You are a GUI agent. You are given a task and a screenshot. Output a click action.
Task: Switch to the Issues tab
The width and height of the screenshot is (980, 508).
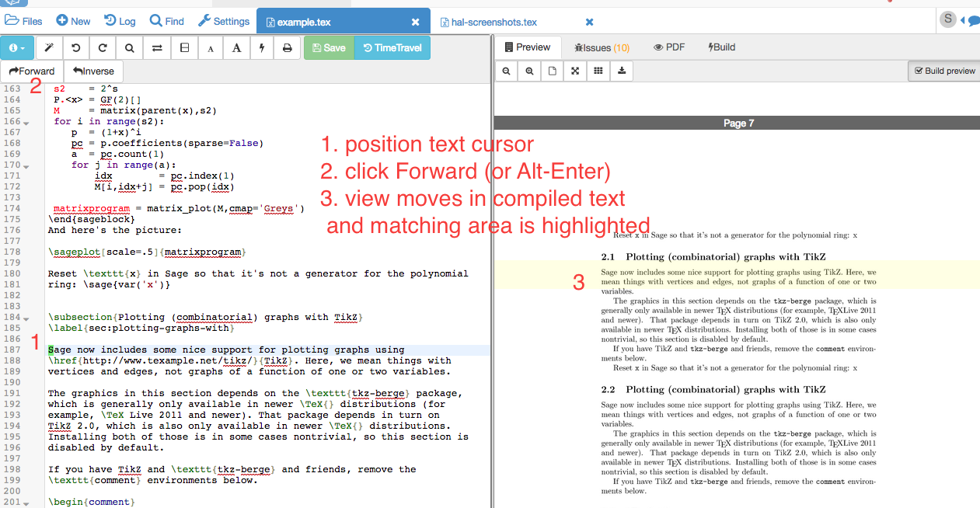(x=602, y=47)
